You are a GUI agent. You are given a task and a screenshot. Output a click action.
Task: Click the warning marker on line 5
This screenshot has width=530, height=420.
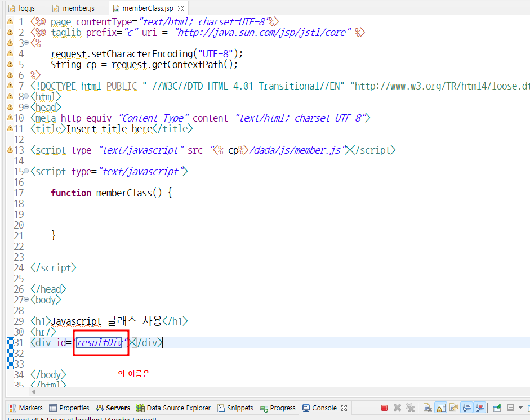(x=10, y=64)
